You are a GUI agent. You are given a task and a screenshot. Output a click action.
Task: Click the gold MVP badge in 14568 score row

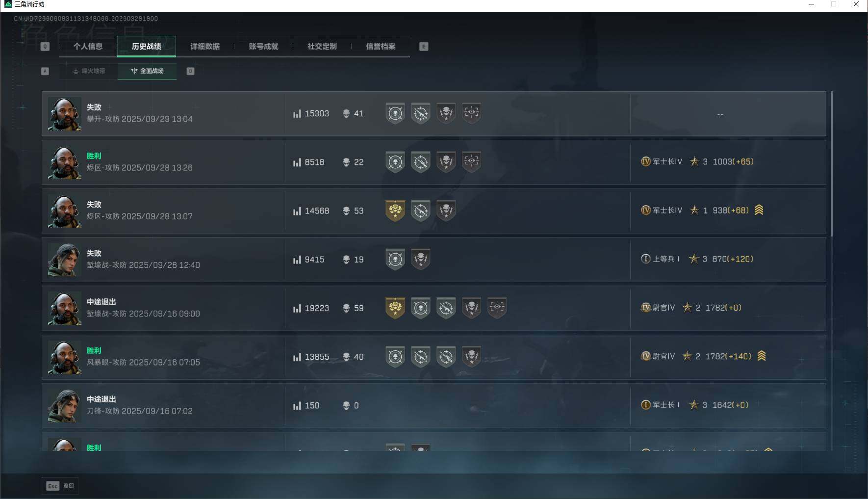[395, 211]
